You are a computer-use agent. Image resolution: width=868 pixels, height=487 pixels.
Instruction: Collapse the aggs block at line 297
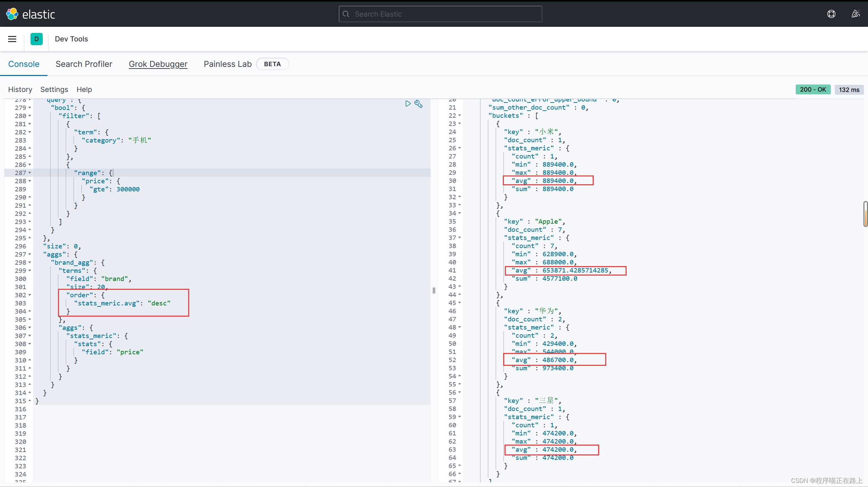click(30, 255)
